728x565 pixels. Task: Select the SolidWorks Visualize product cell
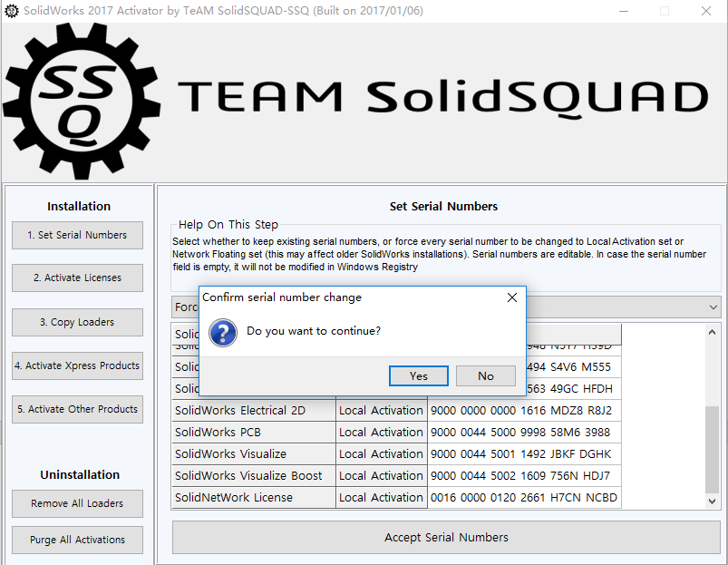254,454
